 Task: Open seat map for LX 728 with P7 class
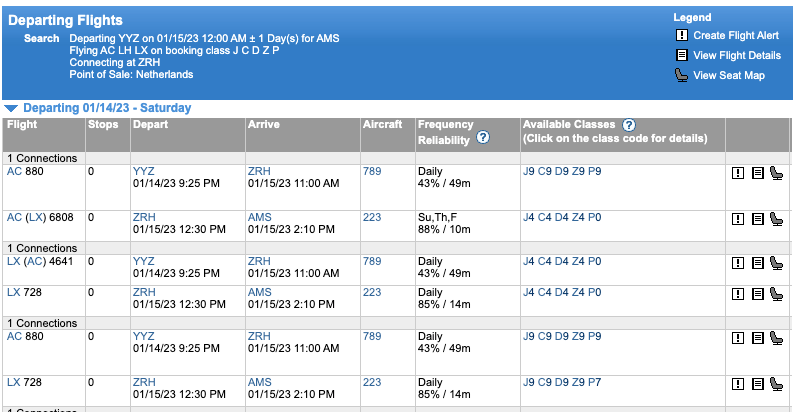(x=776, y=384)
